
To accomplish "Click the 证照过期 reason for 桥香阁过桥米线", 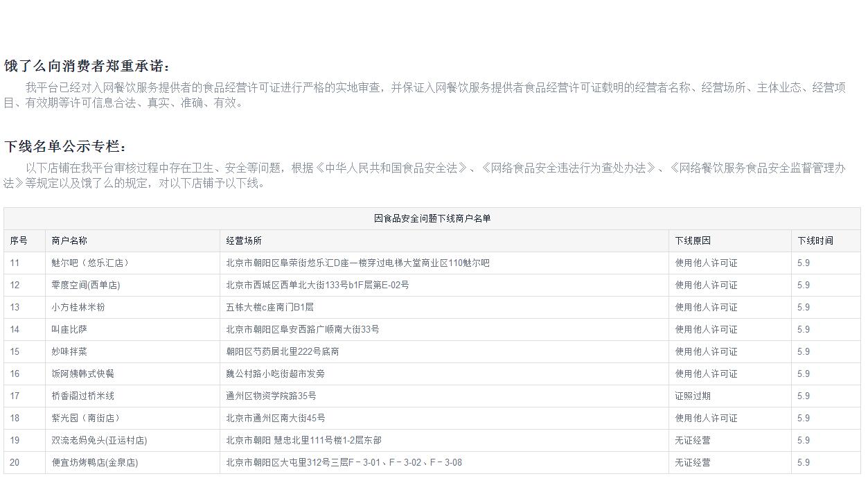I will (x=693, y=396).
